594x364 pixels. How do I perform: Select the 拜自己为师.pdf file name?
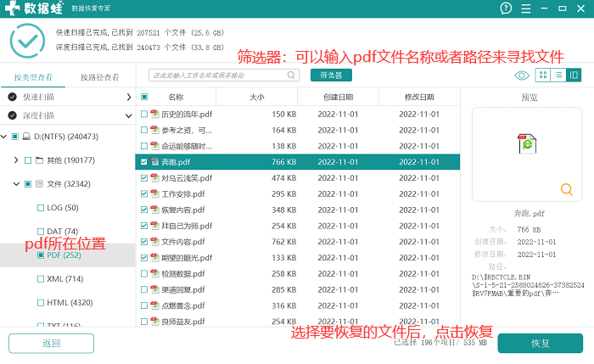(x=187, y=226)
